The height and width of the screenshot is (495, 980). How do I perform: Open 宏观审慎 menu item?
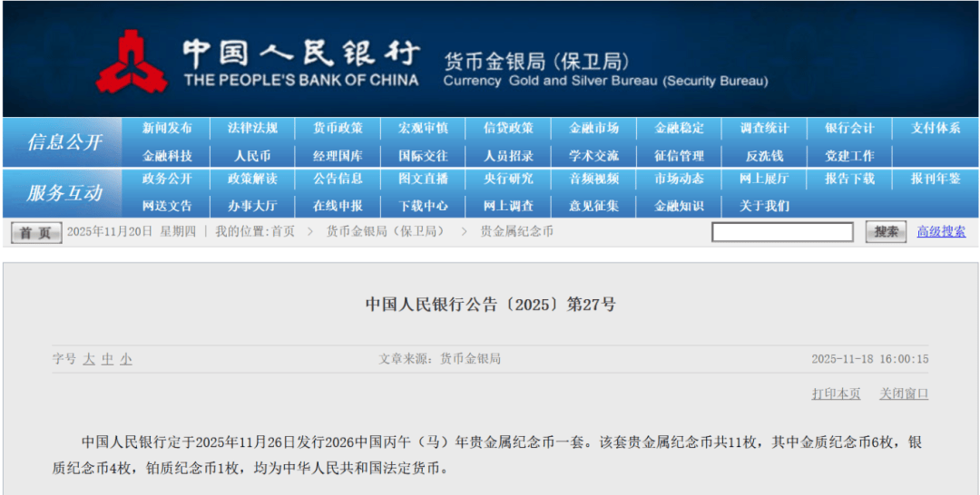[x=423, y=129]
